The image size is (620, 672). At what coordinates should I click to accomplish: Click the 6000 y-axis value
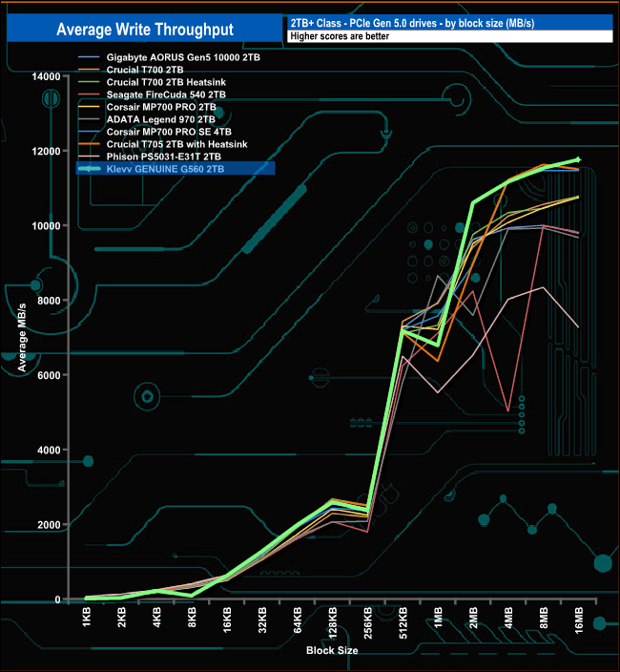coord(49,375)
